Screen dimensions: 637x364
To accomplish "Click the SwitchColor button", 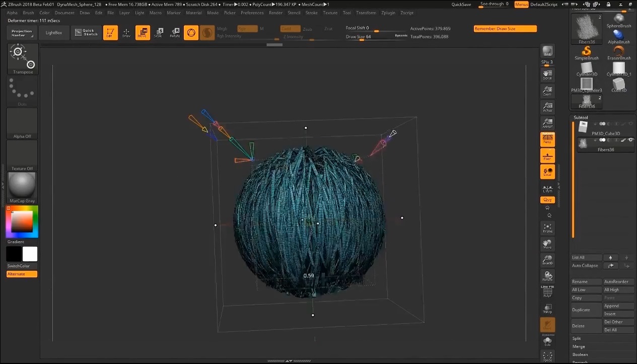I will point(22,266).
